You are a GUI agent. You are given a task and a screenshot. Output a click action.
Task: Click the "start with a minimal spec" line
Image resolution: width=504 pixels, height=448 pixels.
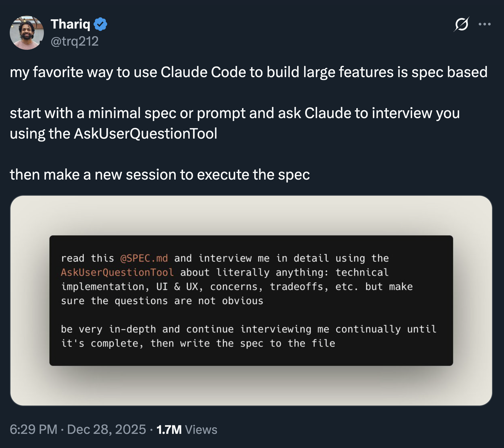click(x=235, y=113)
